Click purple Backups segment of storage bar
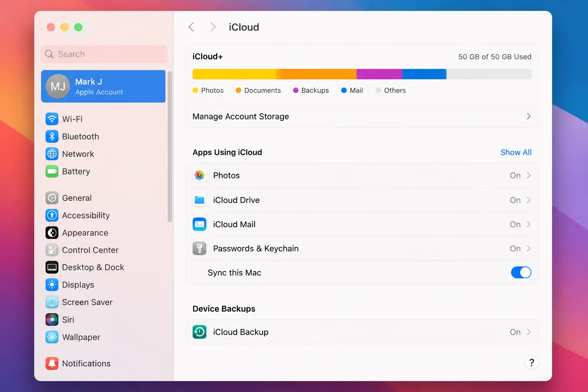 click(x=379, y=74)
